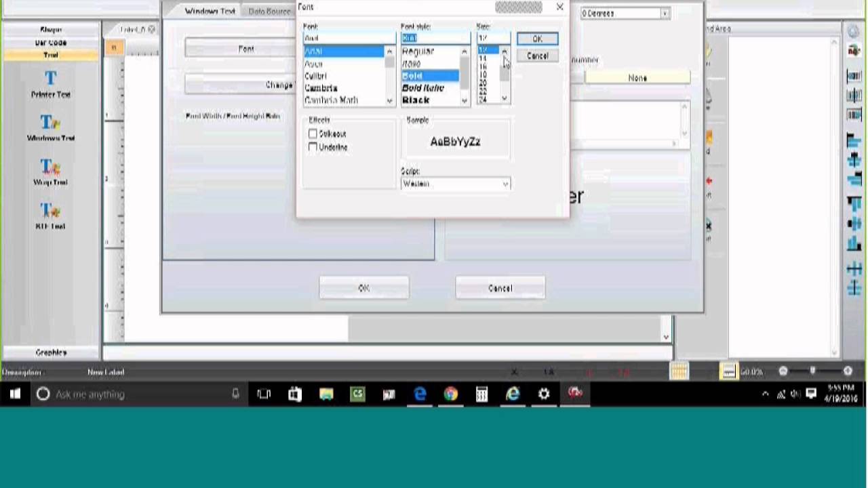
Task: Enable the Underline checkbox
Action: coord(313,146)
